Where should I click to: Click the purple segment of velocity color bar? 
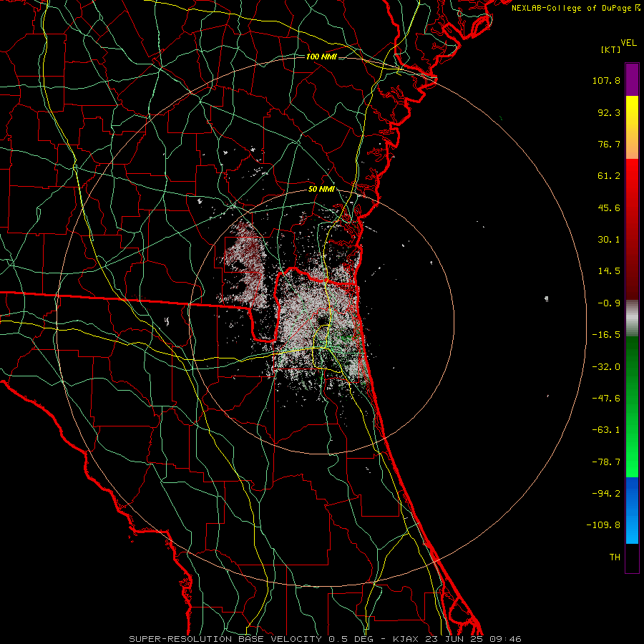tap(632, 79)
